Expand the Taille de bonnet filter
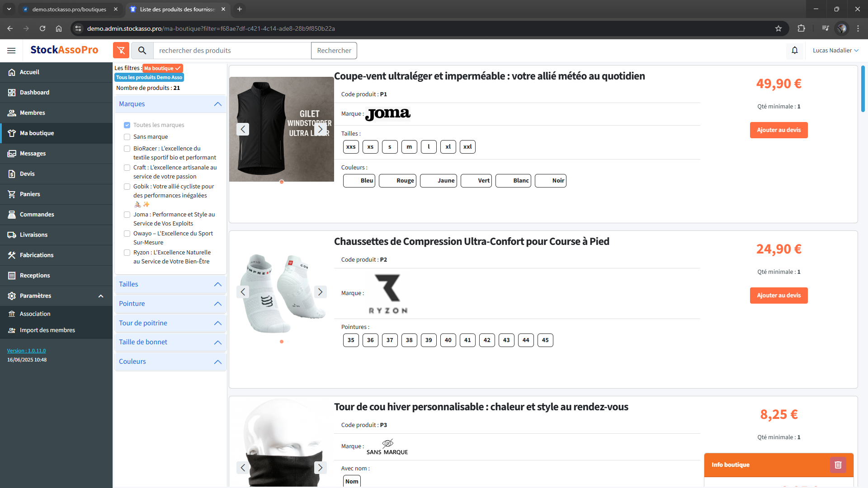The width and height of the screenshot is (868, 488). pos(170,342)
